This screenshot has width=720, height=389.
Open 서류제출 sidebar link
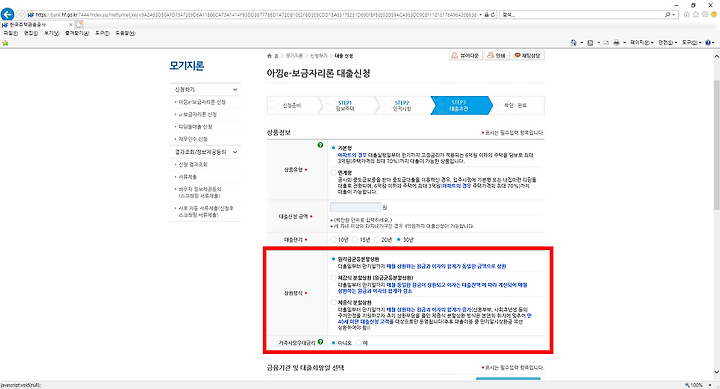pos(187,177)
